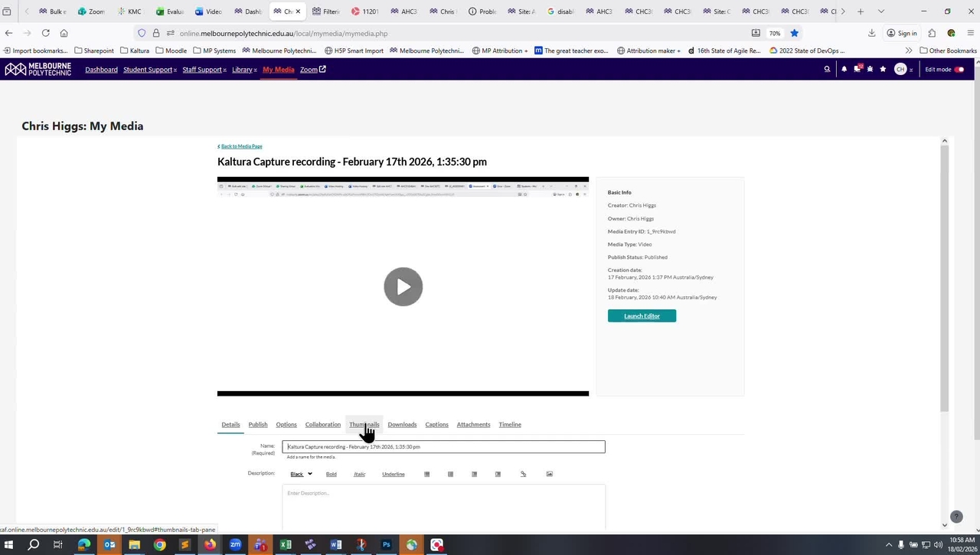
Task: Expand the Staff Support menu
Action: pos(204,70)
